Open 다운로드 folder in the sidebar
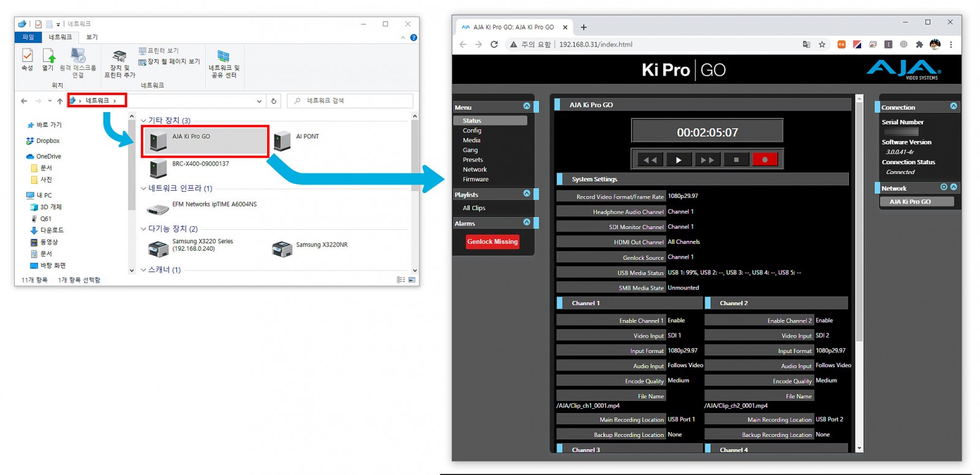This screenshot has width=980, height=475. (x=47, y=230)
